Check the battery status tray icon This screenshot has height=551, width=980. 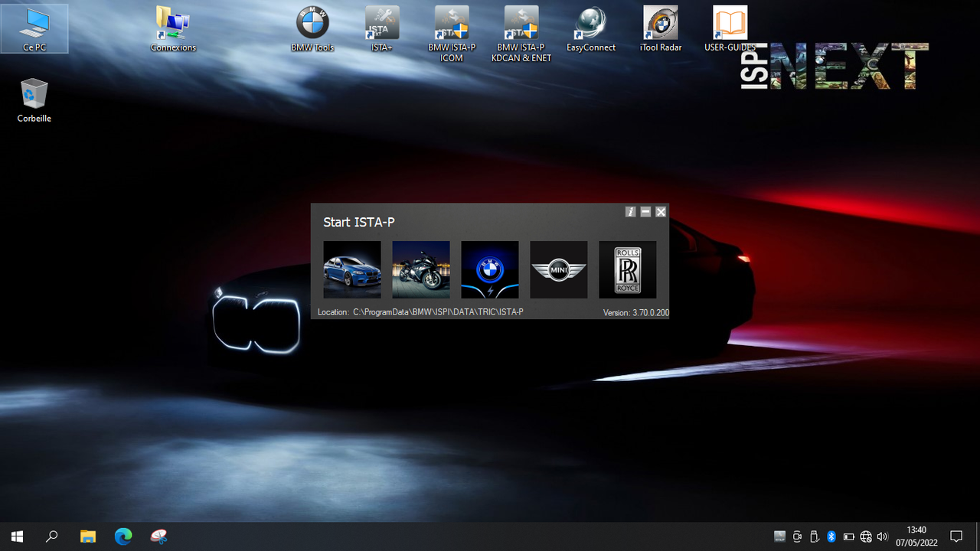click(x=849, y=536)
